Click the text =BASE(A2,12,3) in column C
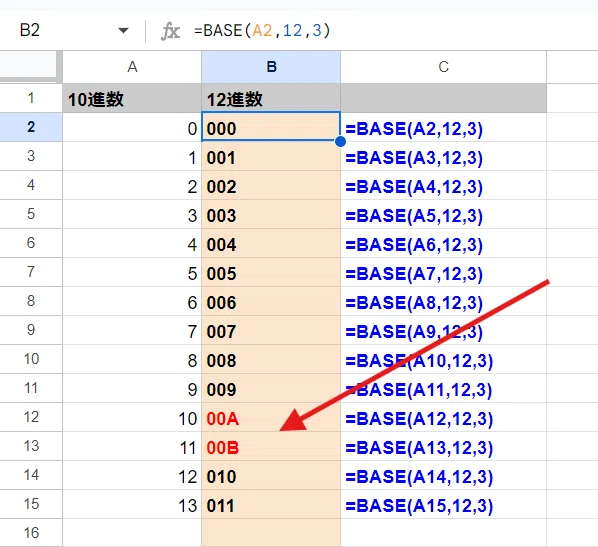The width and height of the screenshot is (598, 547). pos(414,129)
